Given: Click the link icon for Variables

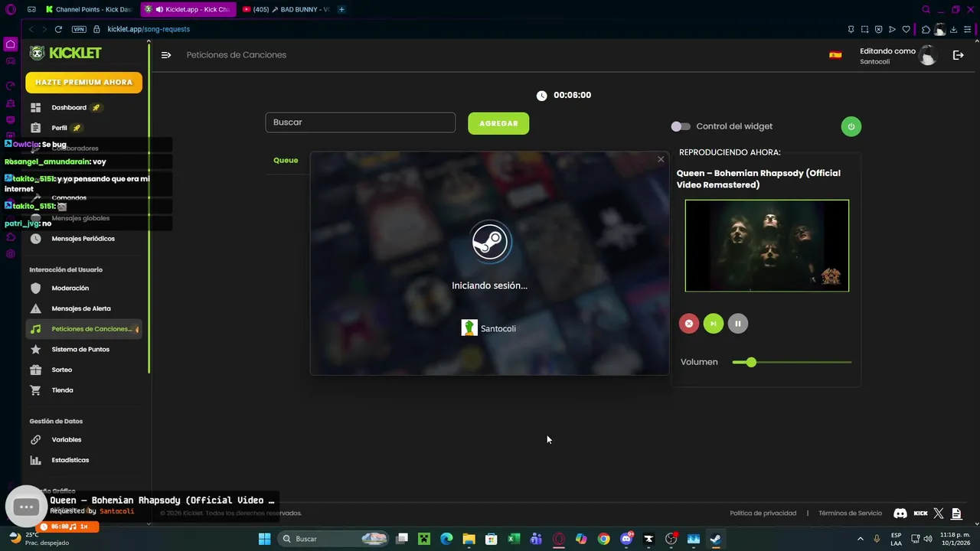Looking at the screenshot, I should [x=35, y=440].
